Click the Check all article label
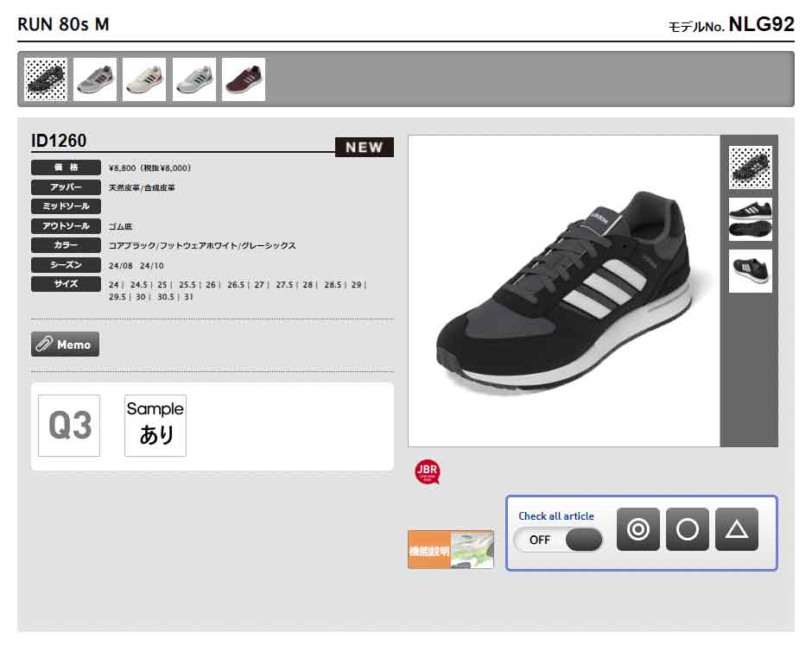The height and width of the screenshot is (651, 812). pos(556,516)
